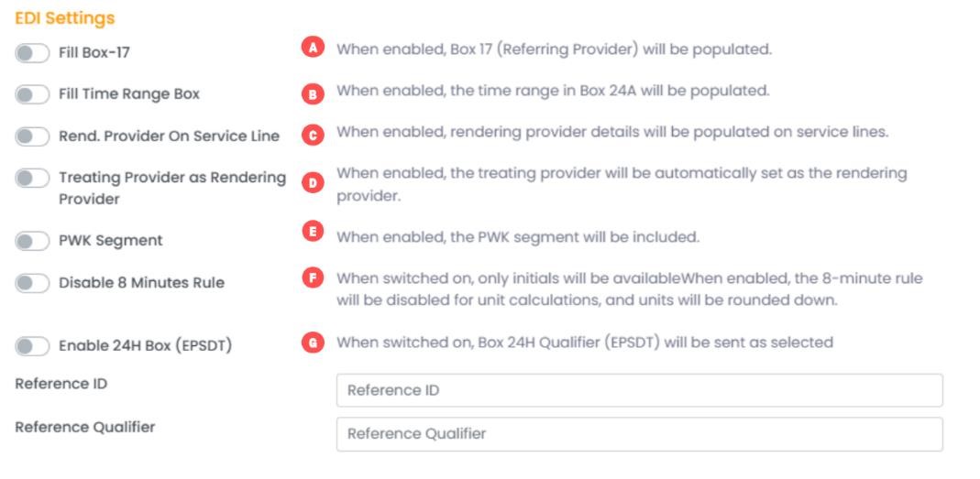The height and width of the screenshot is (479, 980).
Task: Click the Reference ID input field
Action: click(639, 390)
